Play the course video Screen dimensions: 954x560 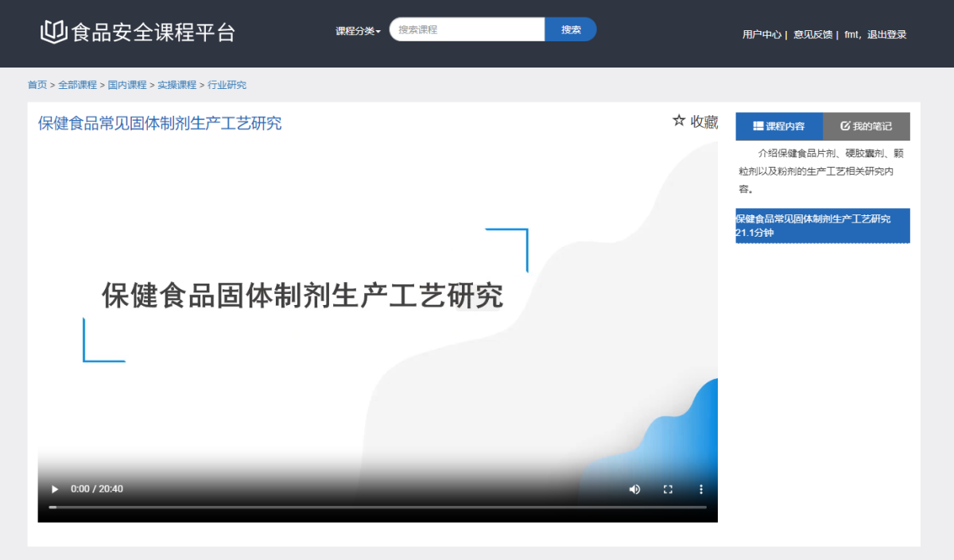click(55, 489)
